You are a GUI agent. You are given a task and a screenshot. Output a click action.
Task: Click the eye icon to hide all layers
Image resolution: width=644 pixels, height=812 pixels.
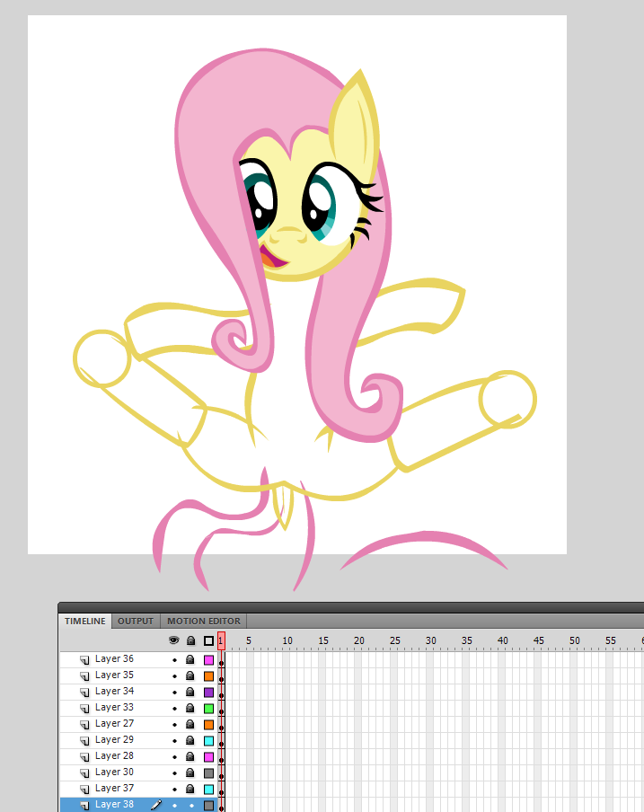[x=174, y=640]
